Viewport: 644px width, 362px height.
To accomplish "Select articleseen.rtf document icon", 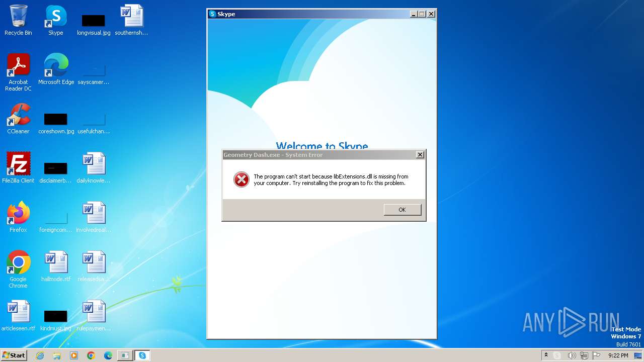I will click(18, 316).
